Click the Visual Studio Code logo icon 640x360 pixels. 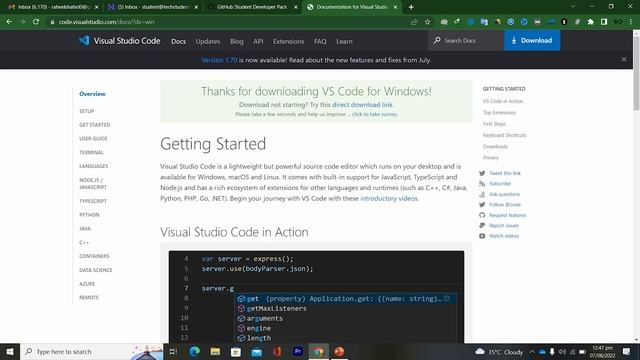click(84, 40)
